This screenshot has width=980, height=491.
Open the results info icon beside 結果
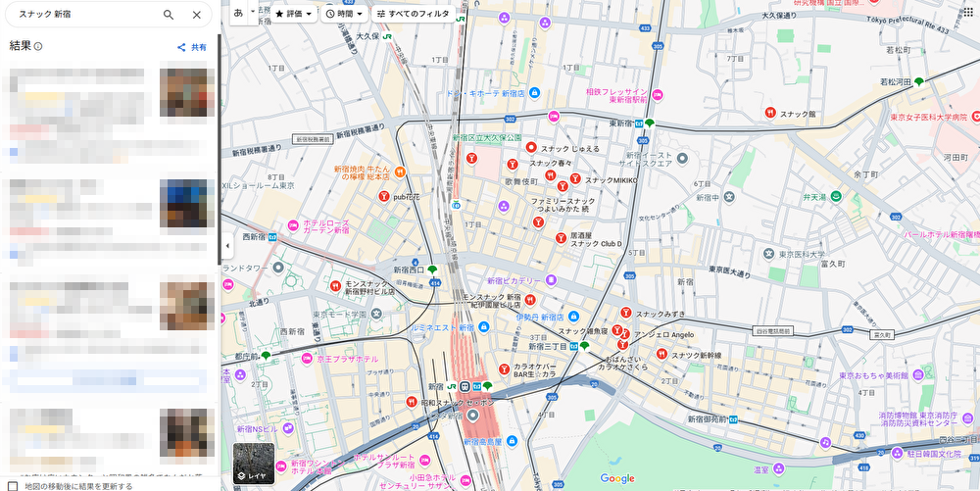click(38, 46)
